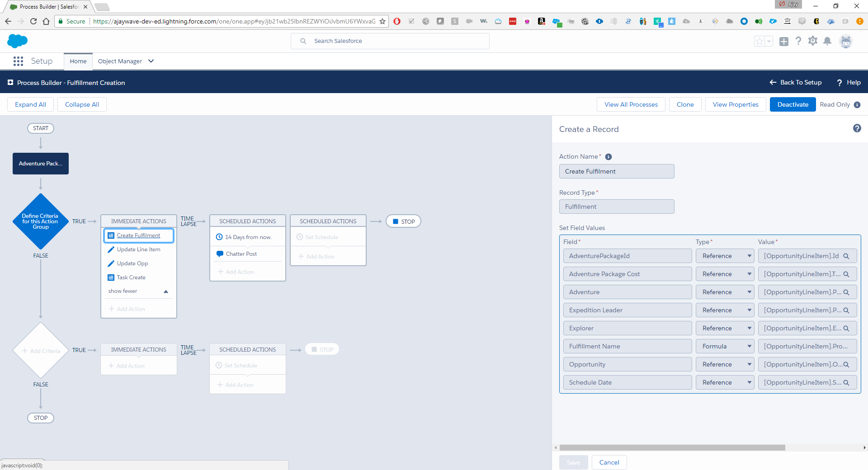868x470 pixels.
Task: Open Process Builder Help link
Action: 849,82
